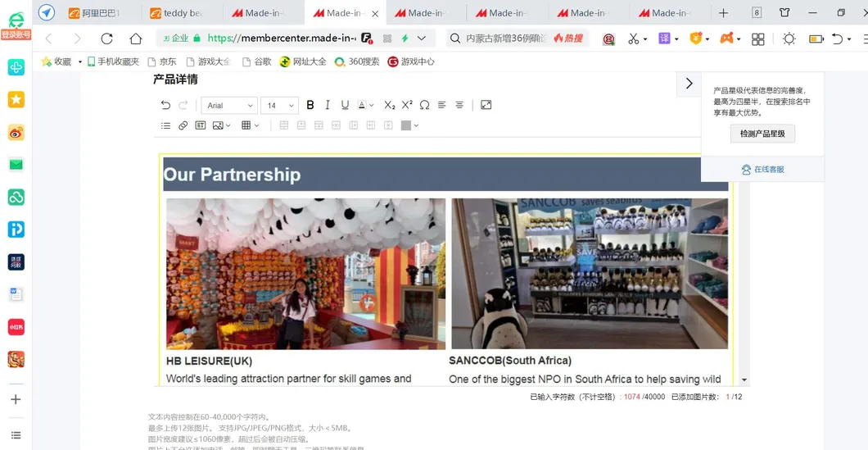This screenshot has height=450, width=868.
Task: Click the undo arrow in editor toolbar
Action: (x=165, y=105)
